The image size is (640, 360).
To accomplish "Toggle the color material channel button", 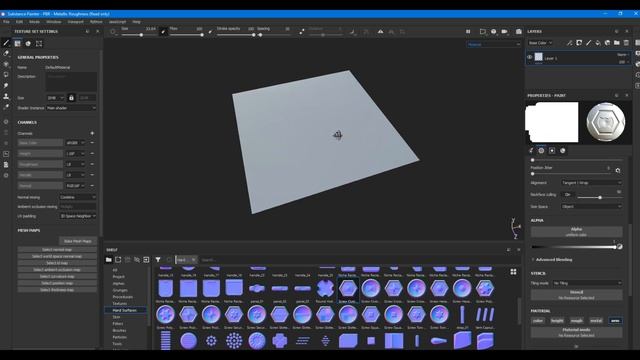I will pos(538,321).
